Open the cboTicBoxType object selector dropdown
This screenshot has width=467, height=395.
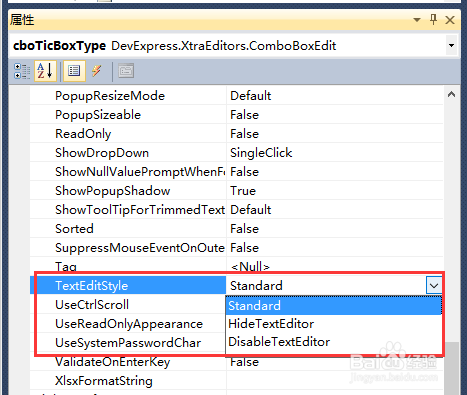click(x=452, y=45)
